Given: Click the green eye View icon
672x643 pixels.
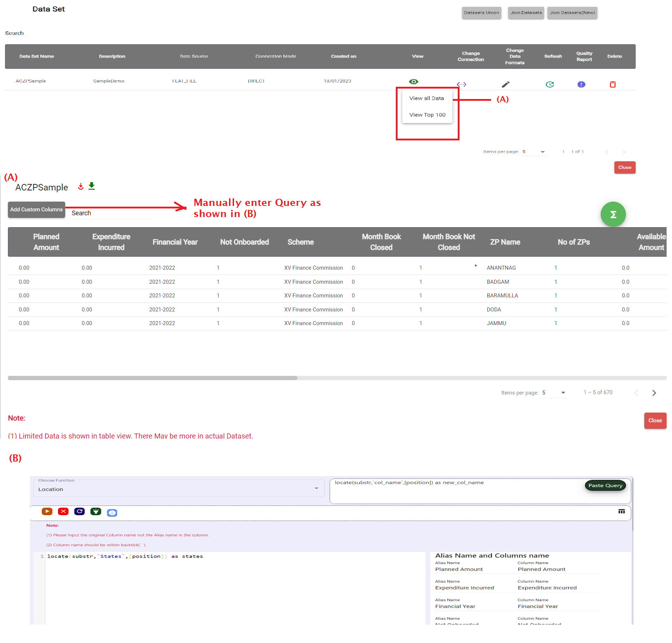Looking at the screenshot, I should [413, 82].
